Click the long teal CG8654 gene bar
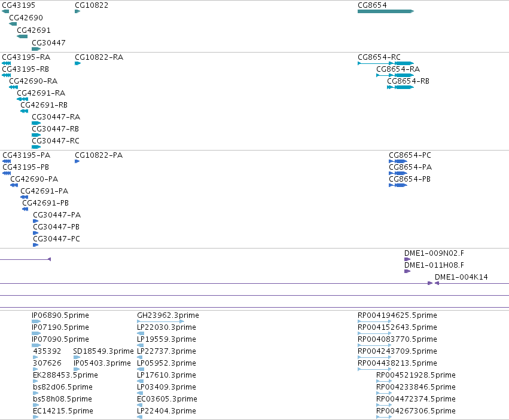Viewport: 509px width, 420px height. (386, 11)
